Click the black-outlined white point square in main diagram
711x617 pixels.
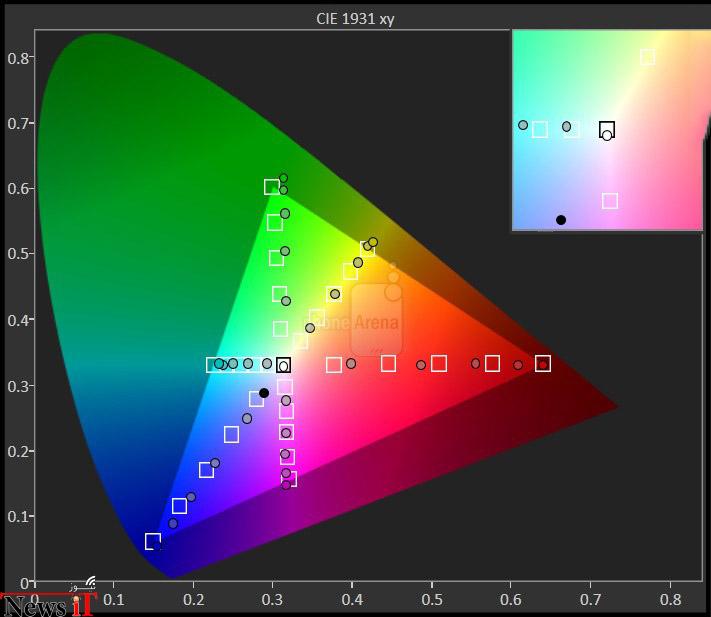pos(283,365)
